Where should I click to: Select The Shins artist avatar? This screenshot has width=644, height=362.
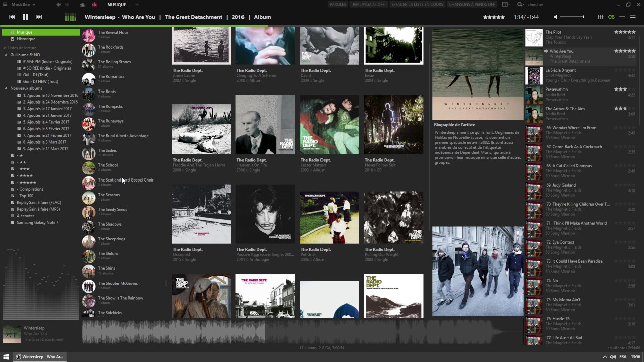point(89,271)
